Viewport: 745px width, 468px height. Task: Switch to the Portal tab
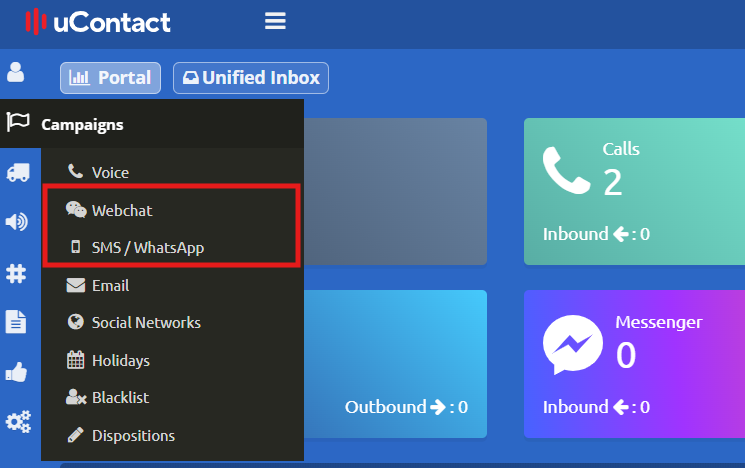coord(110,78)
